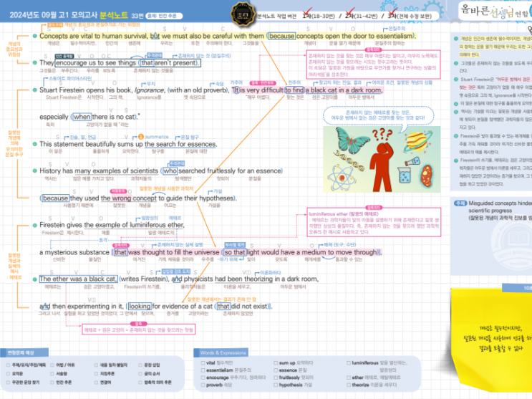
Task: Click the green bullet before 'The ether was'
Action: coord(34,279)
